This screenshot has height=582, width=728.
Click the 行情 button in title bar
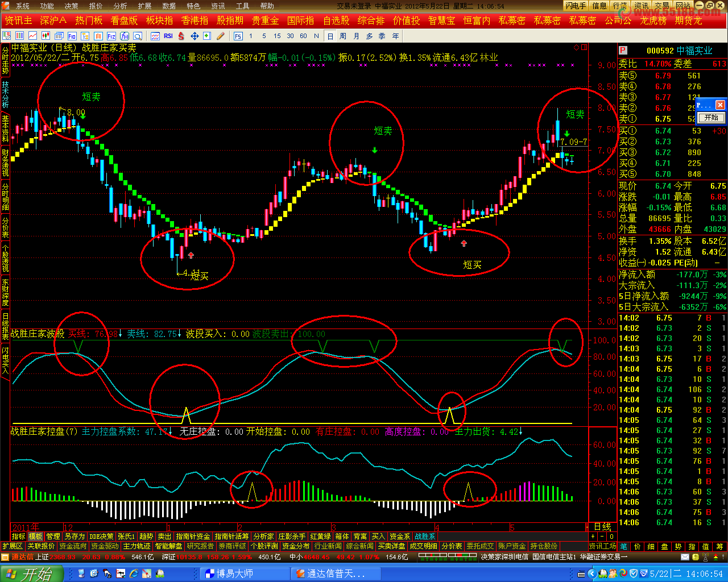point(620,6)
